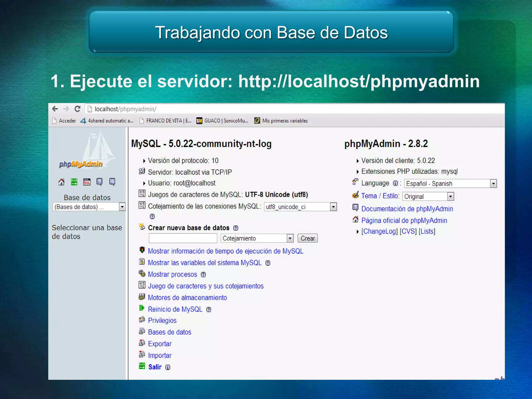Click the Crear button

point(308,238)
